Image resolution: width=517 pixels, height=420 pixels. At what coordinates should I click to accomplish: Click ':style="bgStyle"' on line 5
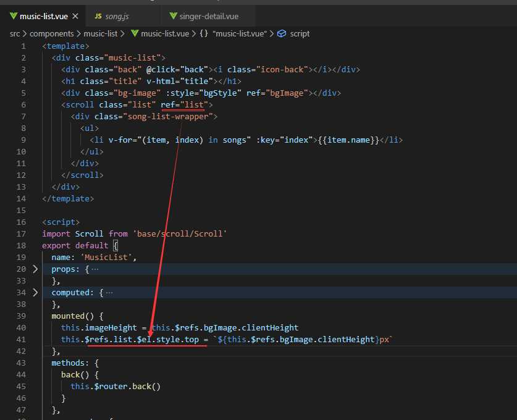(x=203, y=93)
